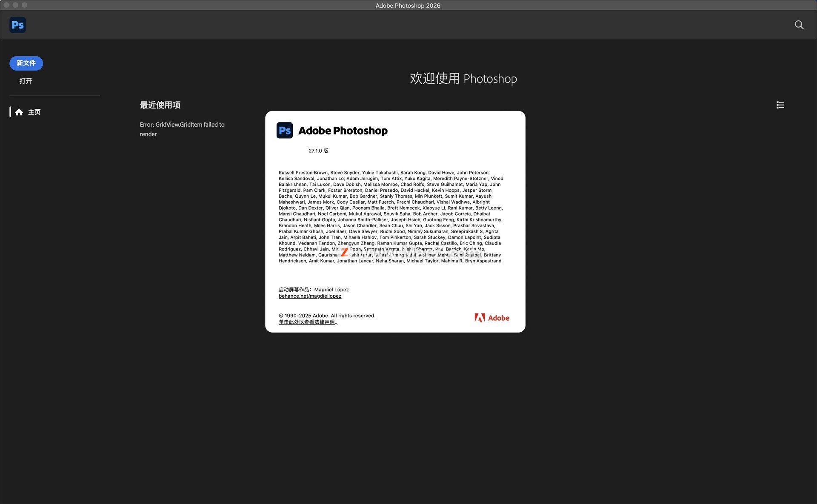Click the 打开 (Open) button

click(26, 81)
